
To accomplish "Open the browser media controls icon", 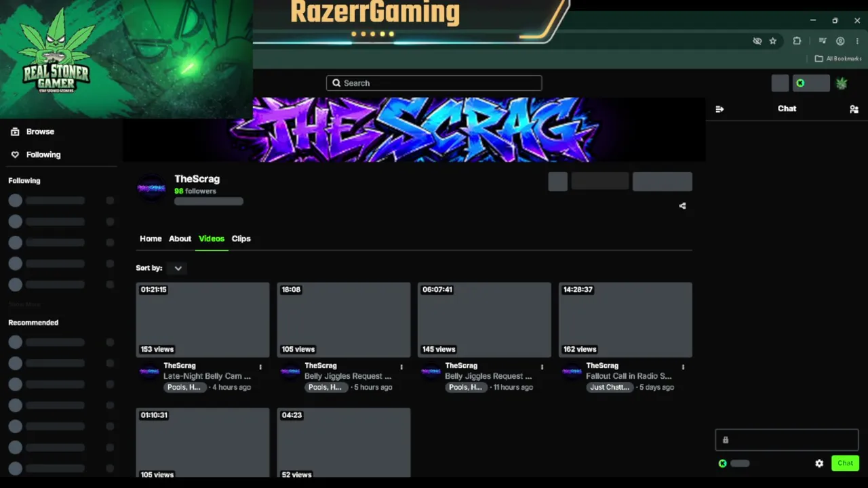I will tap(823, 41).
